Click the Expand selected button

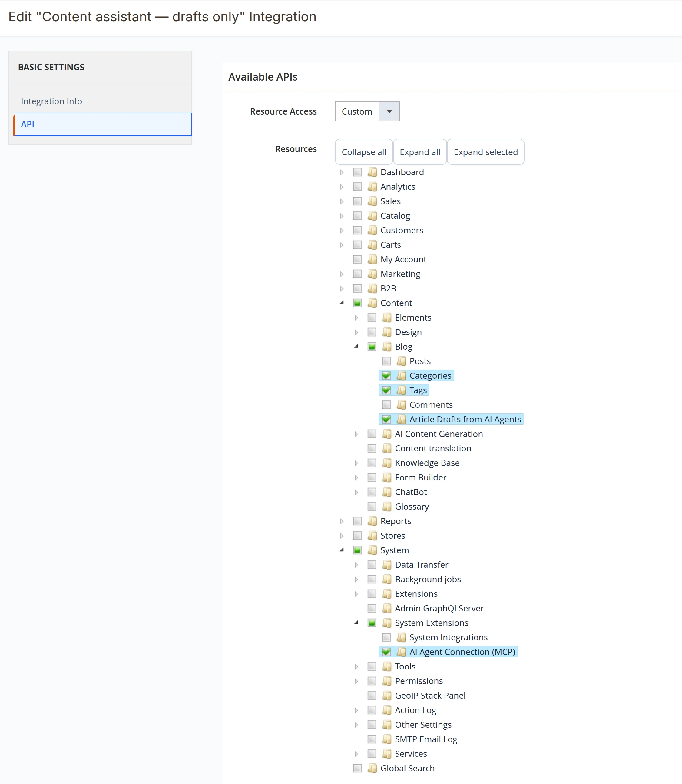click(486, 152)
